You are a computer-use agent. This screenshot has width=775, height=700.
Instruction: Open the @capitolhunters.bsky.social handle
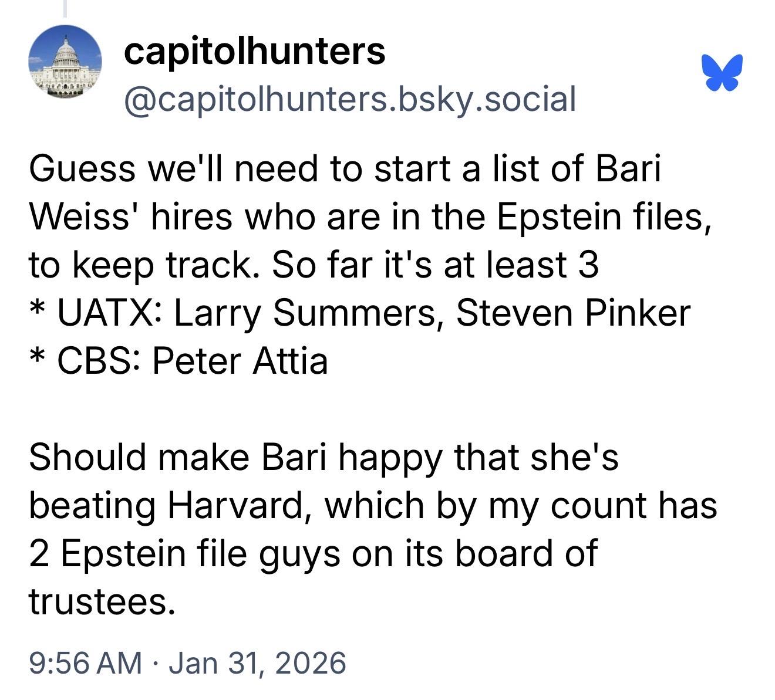click(x=349, y=99)
